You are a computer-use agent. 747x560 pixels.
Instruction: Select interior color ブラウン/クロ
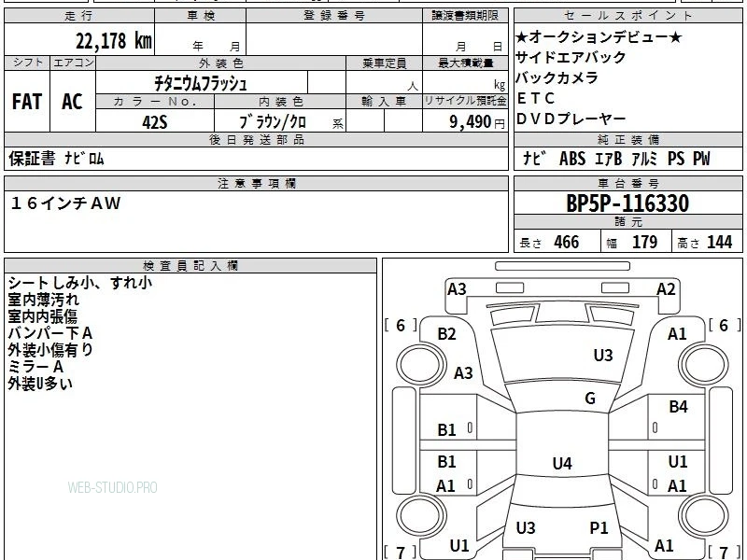coord(273,122)
